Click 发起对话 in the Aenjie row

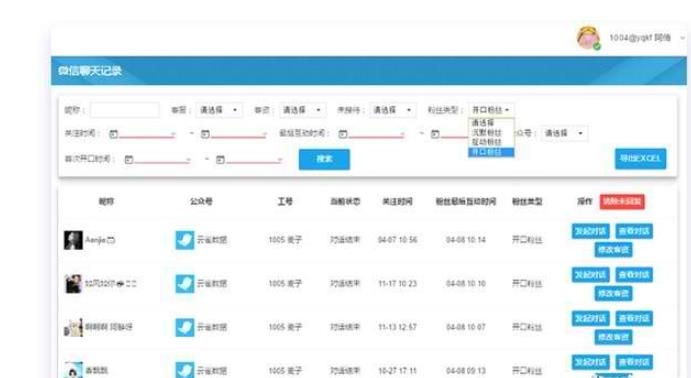591,231
